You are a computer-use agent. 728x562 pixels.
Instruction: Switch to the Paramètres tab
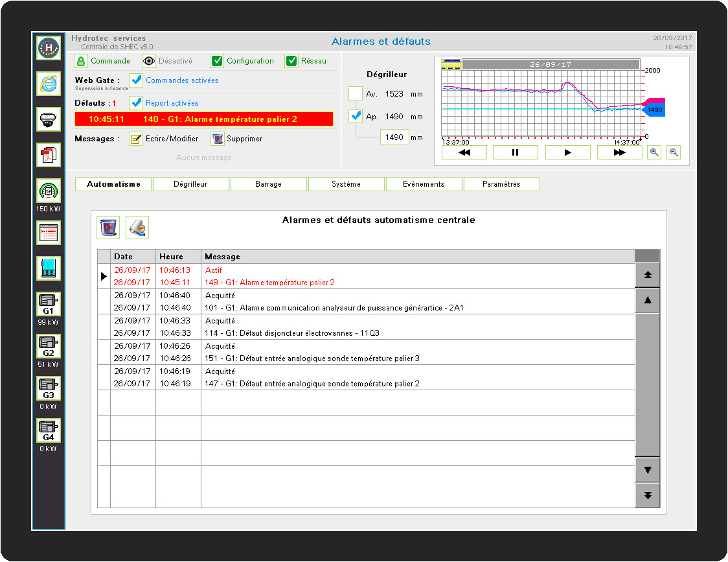tap(501, 184)
